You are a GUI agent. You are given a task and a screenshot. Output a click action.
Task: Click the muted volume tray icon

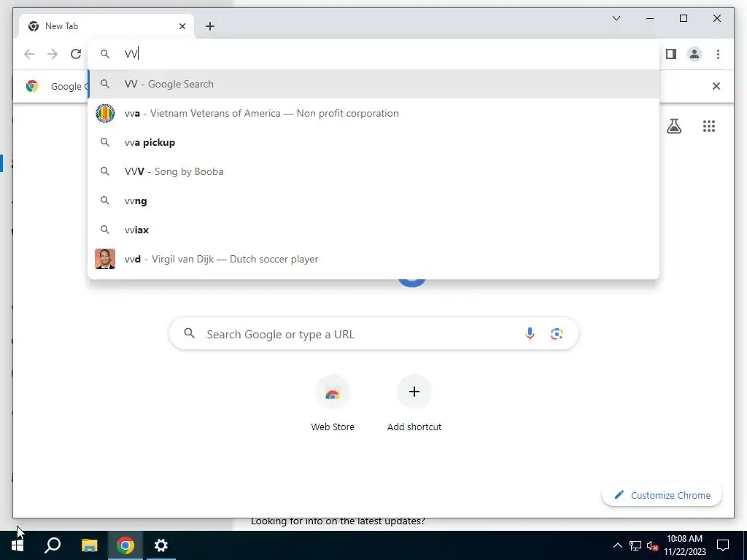pyautogui.click(x=652, y=545)
